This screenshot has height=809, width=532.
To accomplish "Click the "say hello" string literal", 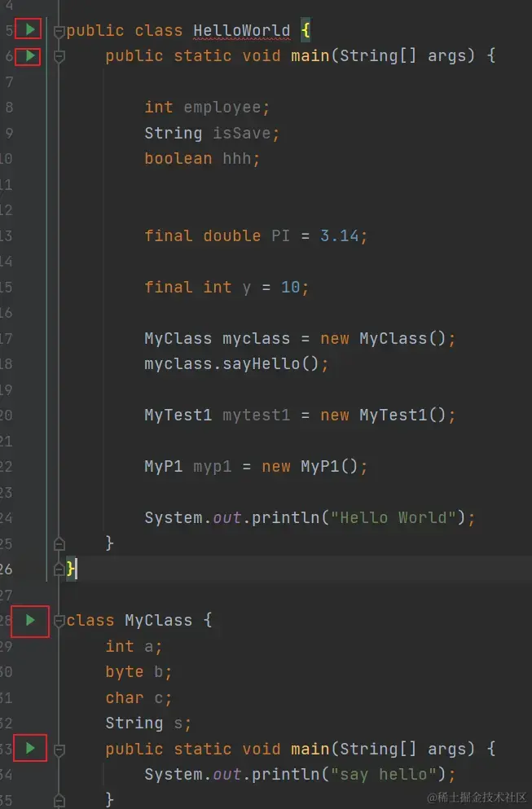I will 383,774.
